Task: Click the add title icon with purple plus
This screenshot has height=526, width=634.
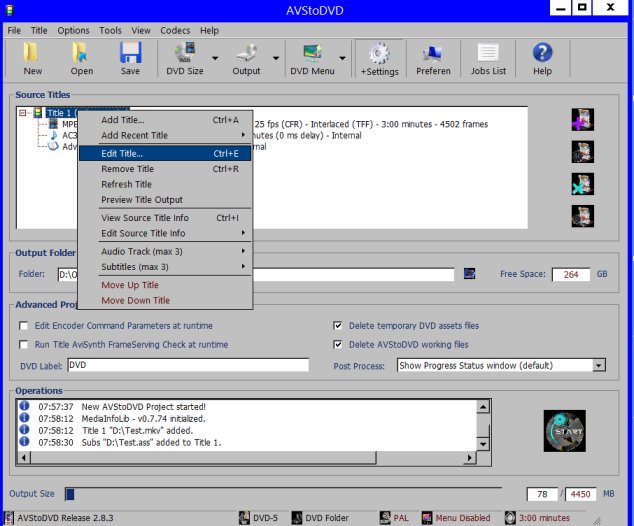Action: click(583, 120)
